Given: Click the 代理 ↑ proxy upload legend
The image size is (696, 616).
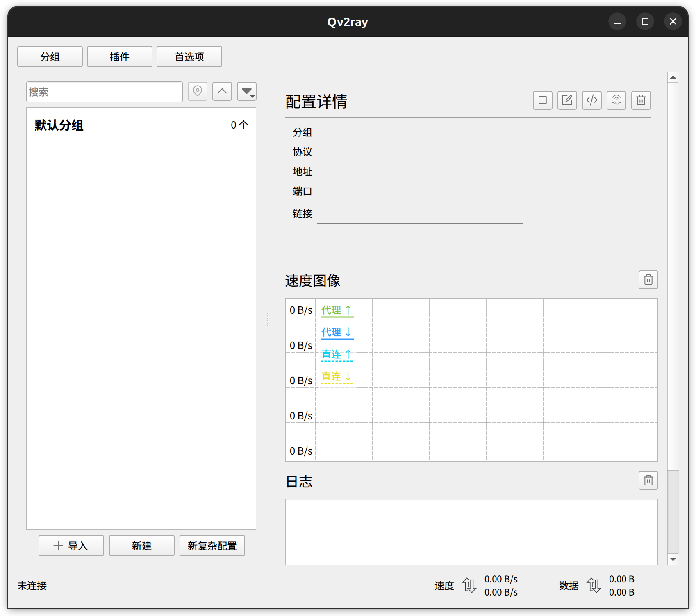Looking at the screenshot, I should tap(337, 310).
